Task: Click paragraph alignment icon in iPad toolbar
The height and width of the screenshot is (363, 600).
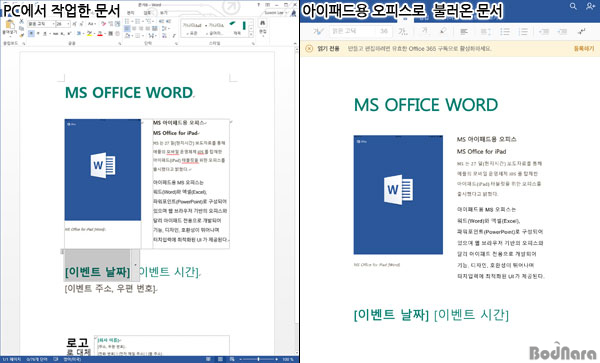Action: point(464,32)
